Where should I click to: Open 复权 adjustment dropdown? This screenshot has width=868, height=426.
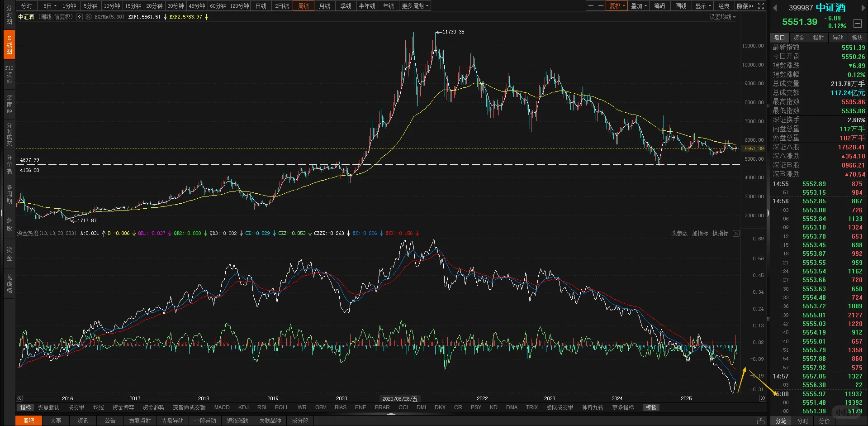[x=617, y=6]
